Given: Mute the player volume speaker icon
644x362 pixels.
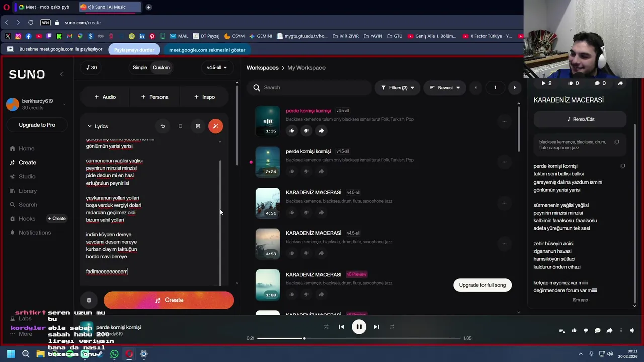Looking at the screenshot, I should [x=632, y=330].
